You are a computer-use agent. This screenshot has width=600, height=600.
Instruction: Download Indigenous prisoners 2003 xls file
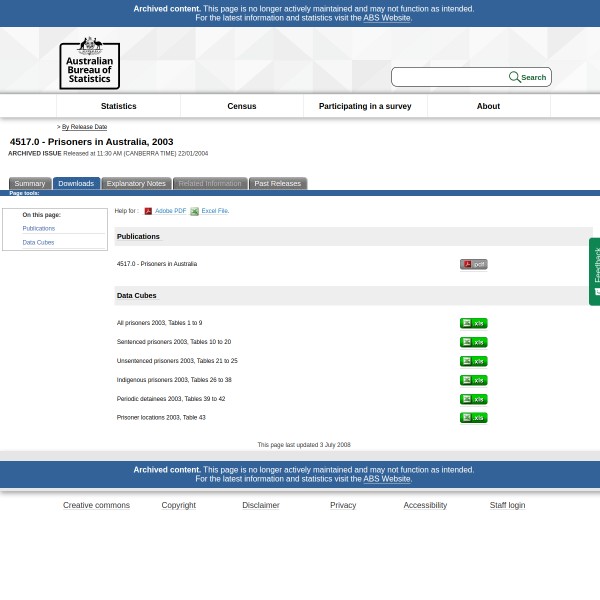(473, 380)
